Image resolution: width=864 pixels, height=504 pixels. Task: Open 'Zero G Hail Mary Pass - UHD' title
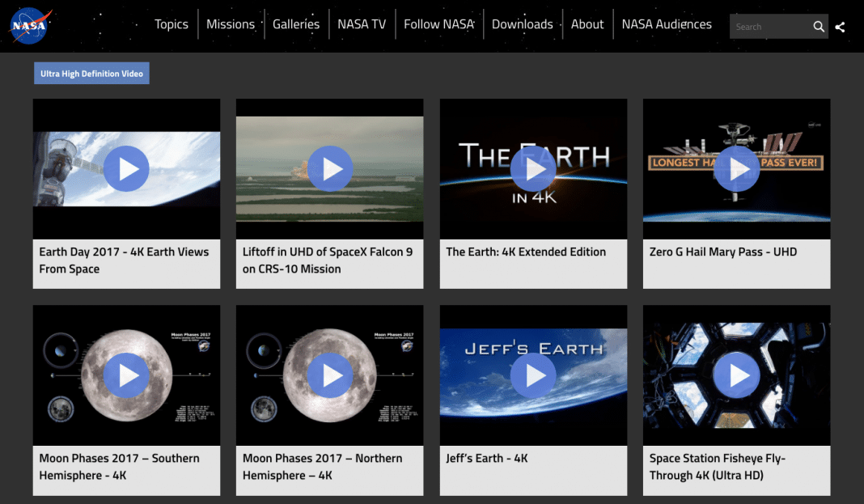[x=723, y=252]
